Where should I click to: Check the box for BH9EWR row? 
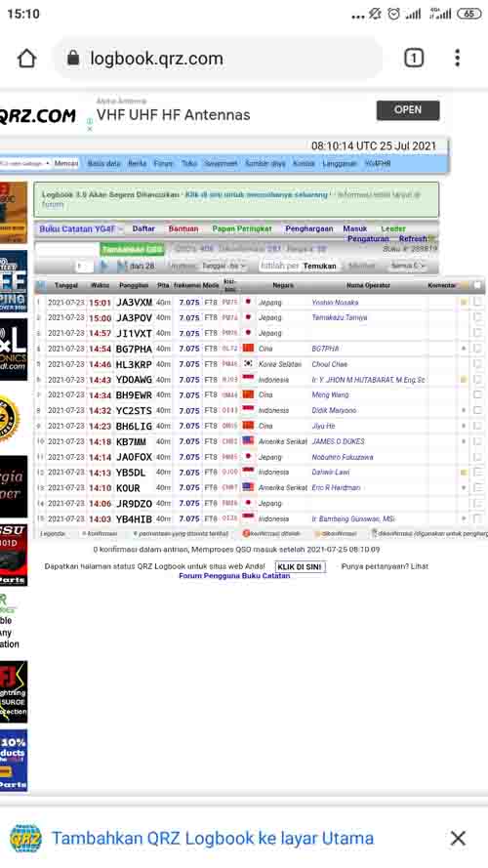coord(477,394)
